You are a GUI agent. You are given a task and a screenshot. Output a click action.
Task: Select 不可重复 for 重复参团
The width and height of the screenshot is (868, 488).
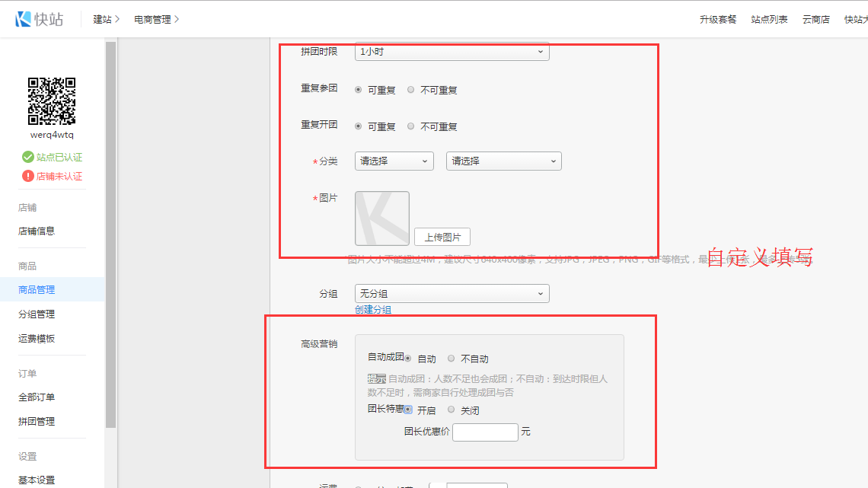click(411, 90)
